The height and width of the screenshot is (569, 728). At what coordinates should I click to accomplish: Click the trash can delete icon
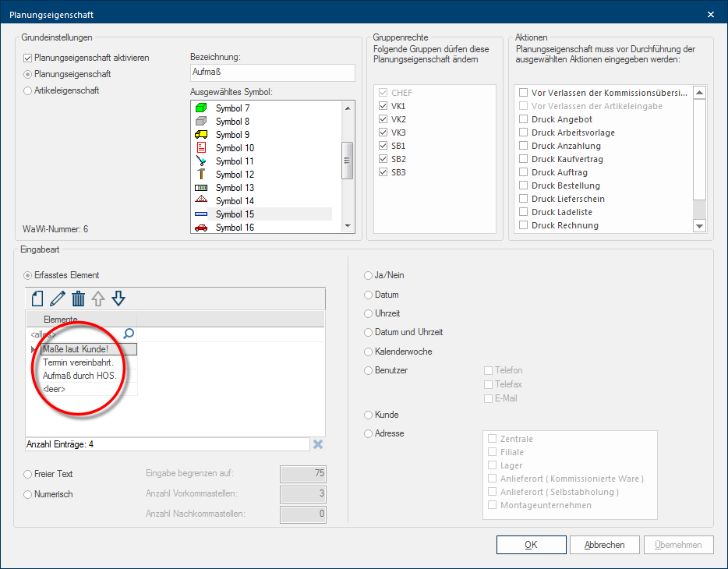[78, 299]
